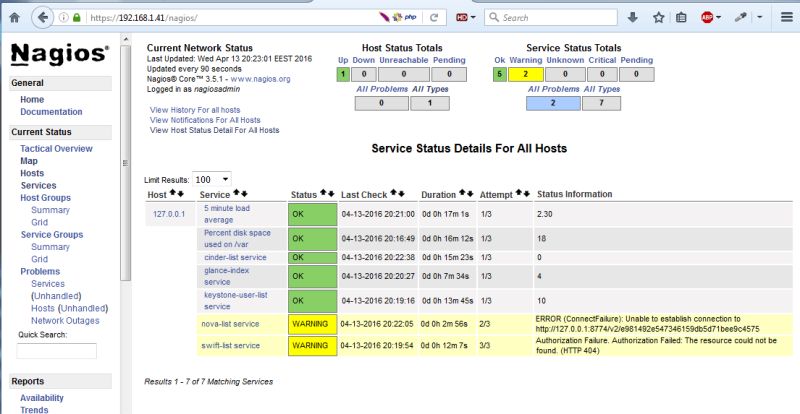Open swift-list service link
The width and height of the screenshot is (800, 414).
click(x=230, y=346)
